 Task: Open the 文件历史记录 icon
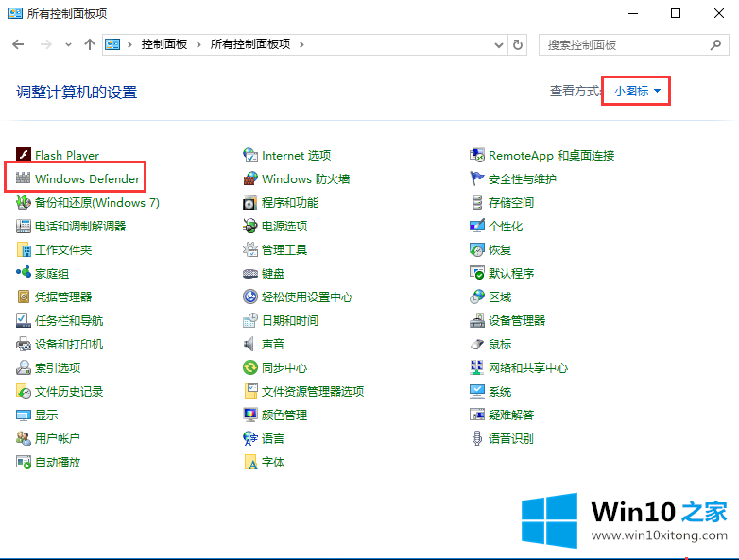(23, 391)
